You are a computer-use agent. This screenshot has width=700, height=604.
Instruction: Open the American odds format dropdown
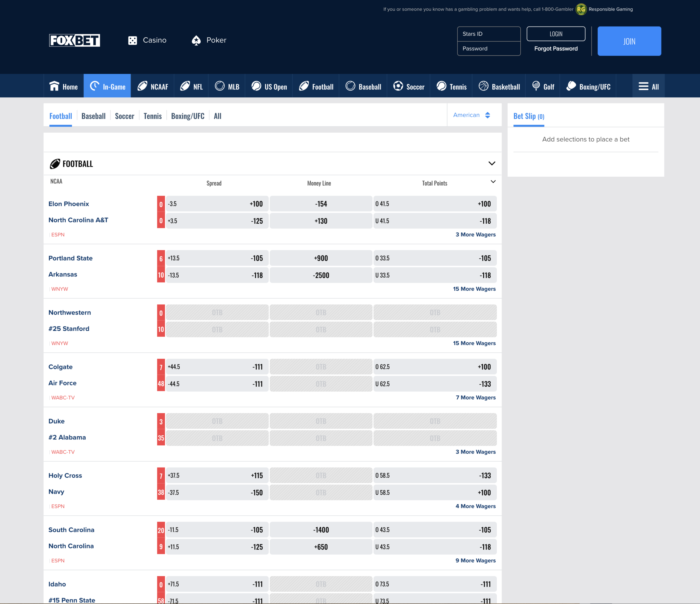(x=472, y=115)
